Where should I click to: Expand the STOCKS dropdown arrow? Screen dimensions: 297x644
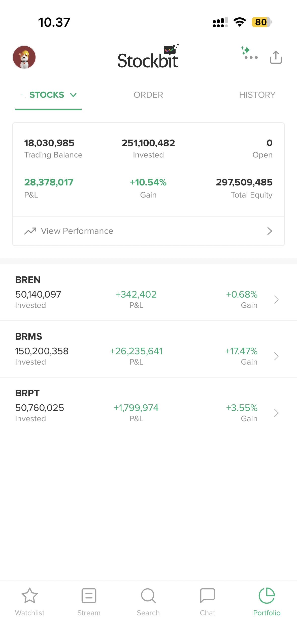(x=73, y=95)
